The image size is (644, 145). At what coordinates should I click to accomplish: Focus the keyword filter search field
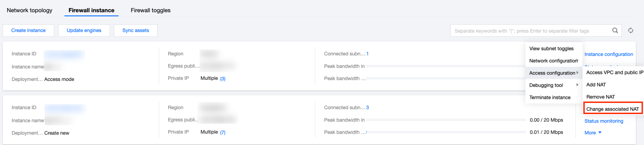pyautogui.click(x=529, y=31)
